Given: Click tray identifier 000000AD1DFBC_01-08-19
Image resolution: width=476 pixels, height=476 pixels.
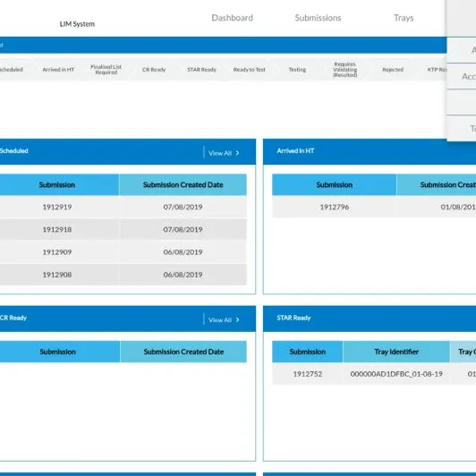Looking at the screenshot, I should click(396, 374).
